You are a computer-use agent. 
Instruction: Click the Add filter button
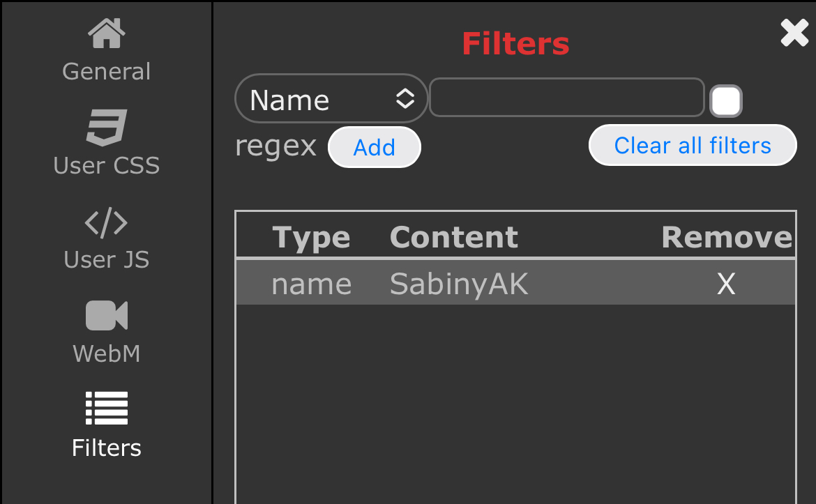coord(374,147)
